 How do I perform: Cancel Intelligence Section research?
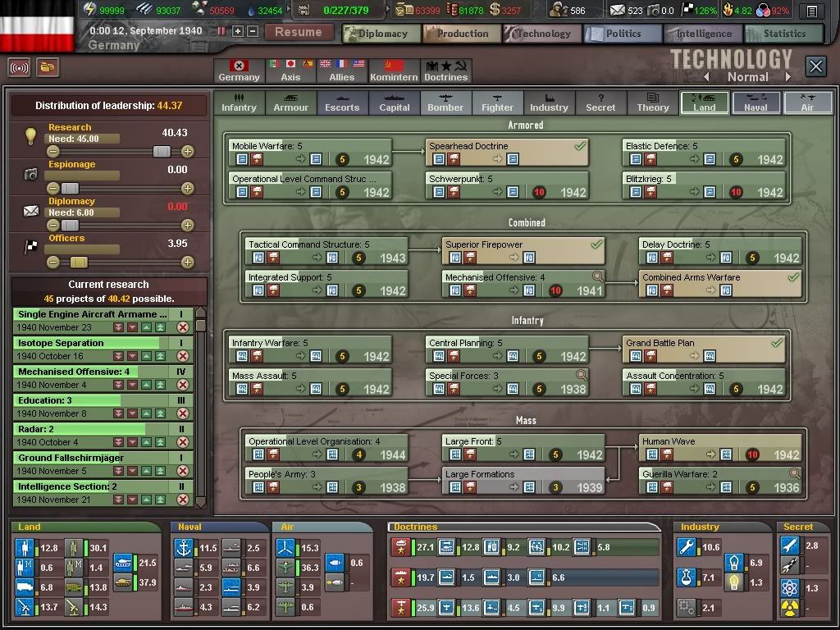pos(183,500)
